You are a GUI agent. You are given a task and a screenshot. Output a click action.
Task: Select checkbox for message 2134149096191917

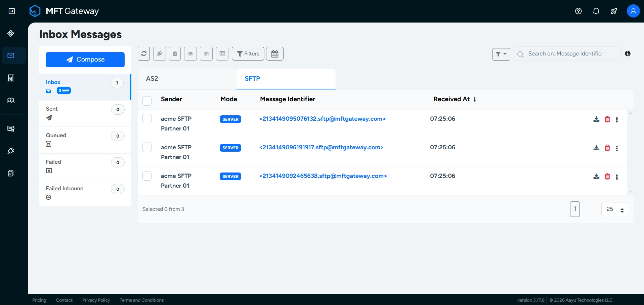coord(147,147)
